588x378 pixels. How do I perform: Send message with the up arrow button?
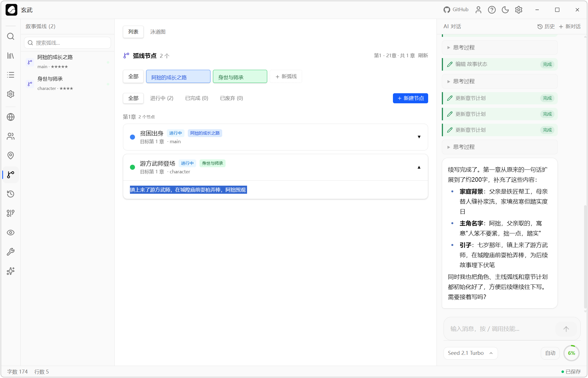click(x=566, y=329)
